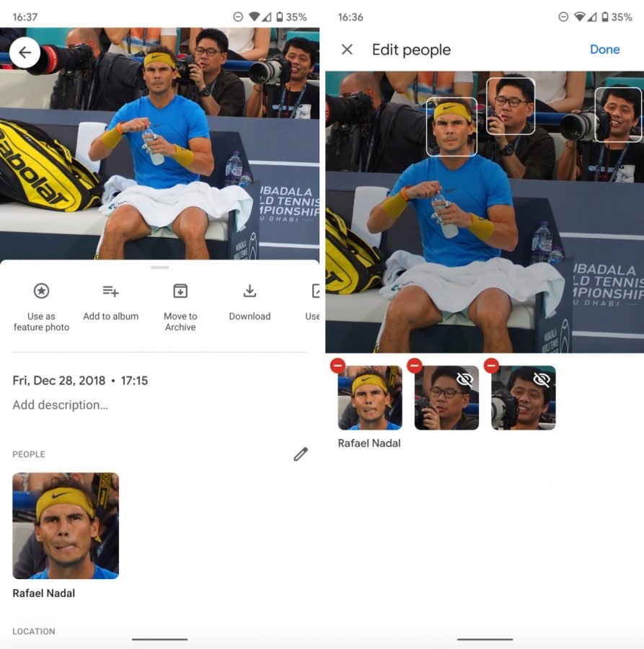Tap the Move to Archive icon
Image resolution: width=644 pixels, height=649 pixels.
click(180, 291)
